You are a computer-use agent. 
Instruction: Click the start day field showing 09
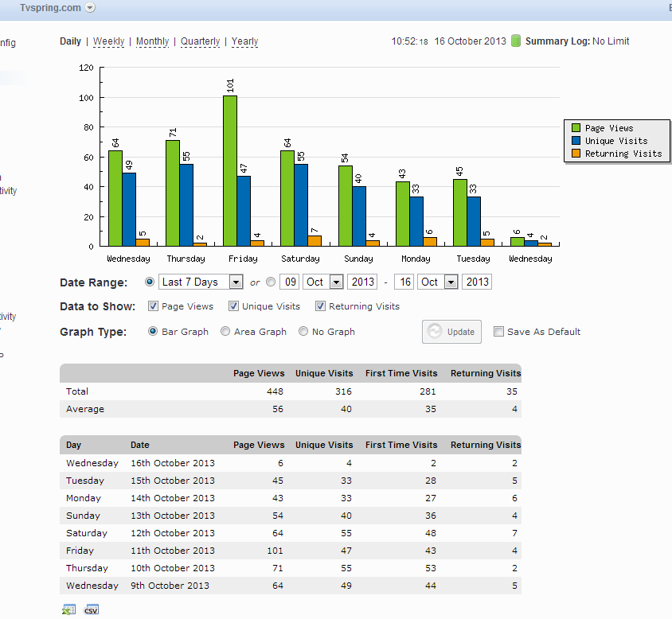291,282
